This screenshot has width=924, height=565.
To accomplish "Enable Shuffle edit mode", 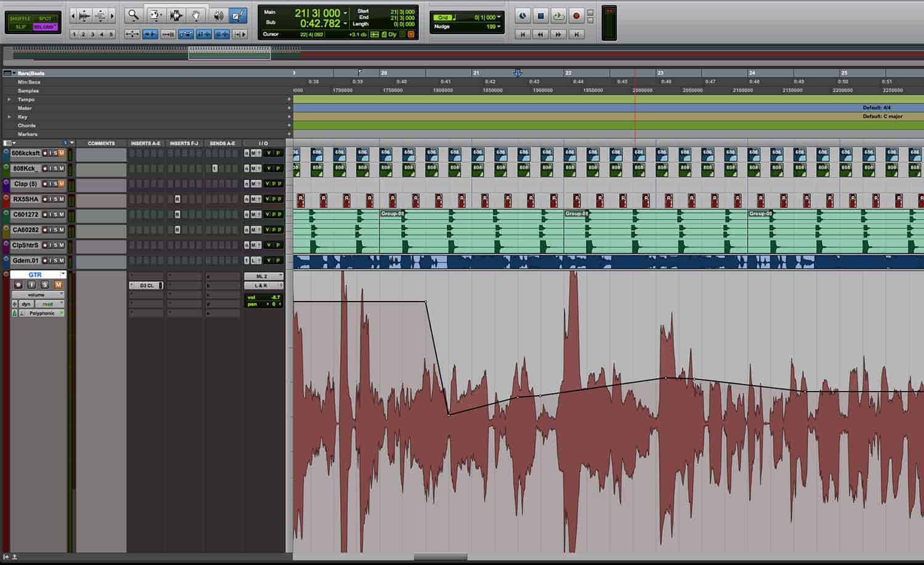I will click(x=20, y=18).
